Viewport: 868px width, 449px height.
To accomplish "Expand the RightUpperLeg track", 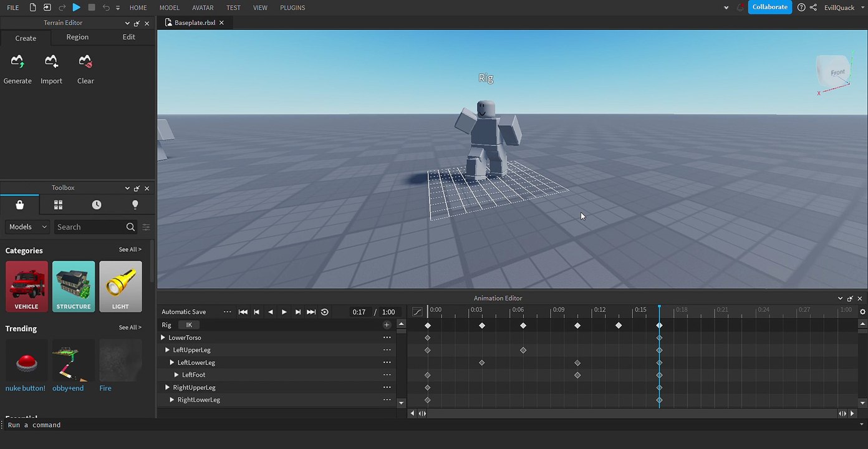I will click(168, 387).
